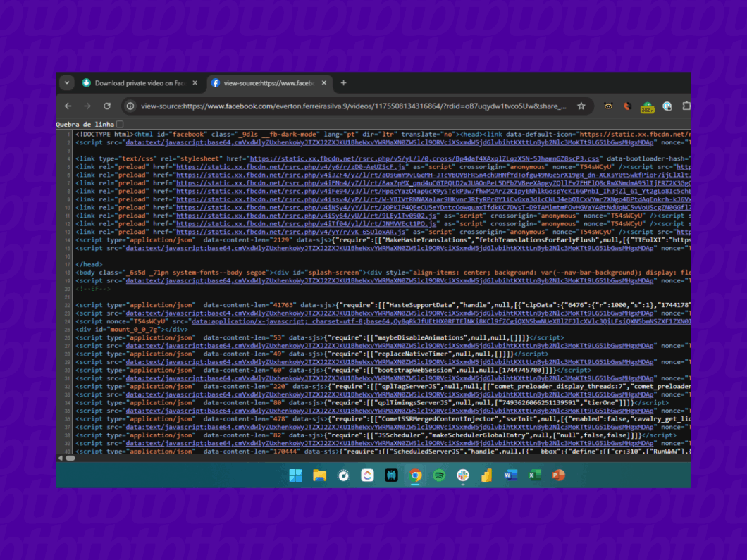Click the MakeHasteTranslations text on line 14
This screenshot has height=560, width=747.
pyautogui.click(x=425, y=240)
